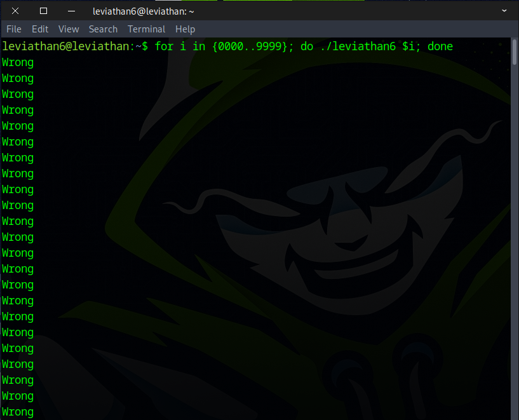This screenshot has height=420, width=519.
Task: Open the View menu
Action: [x=69, y=29]
